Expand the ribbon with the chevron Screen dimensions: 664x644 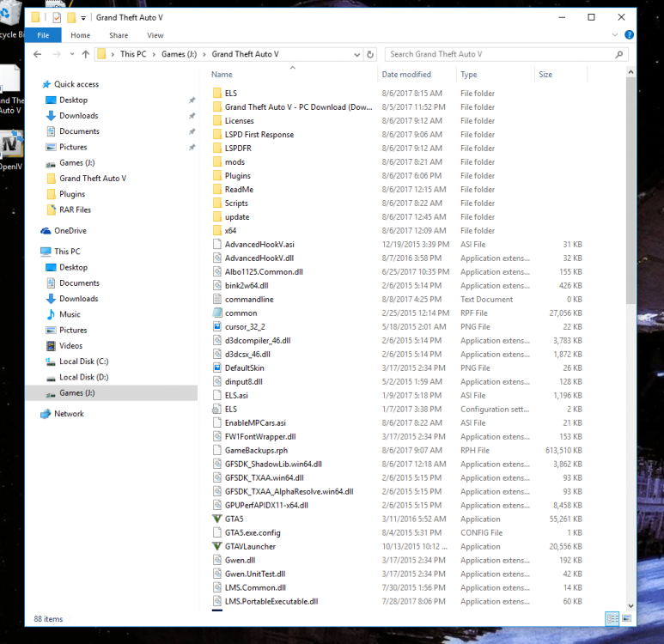coord(614,34)
